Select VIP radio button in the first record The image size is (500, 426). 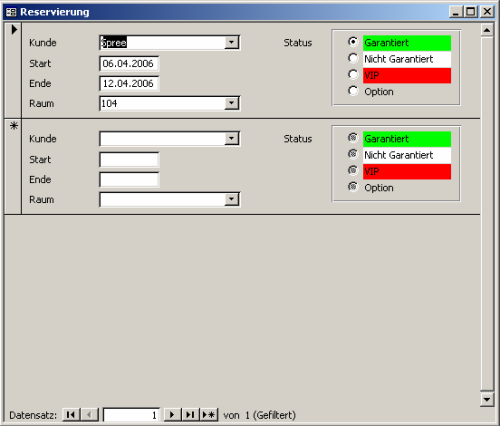point(353,74)
